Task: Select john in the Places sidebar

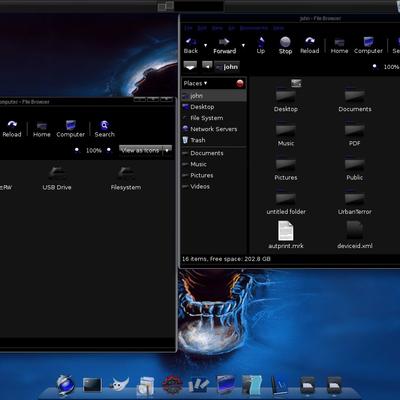Action: (214, 96)
